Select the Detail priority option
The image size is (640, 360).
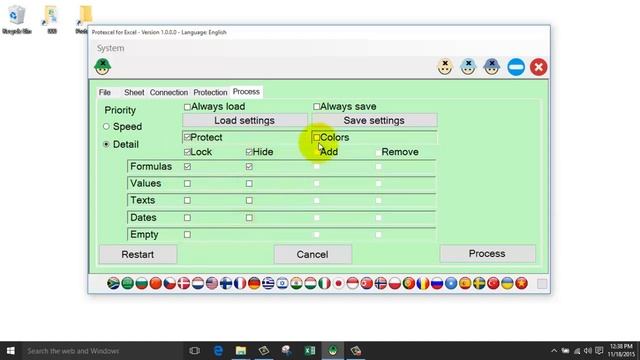point(106,144)
